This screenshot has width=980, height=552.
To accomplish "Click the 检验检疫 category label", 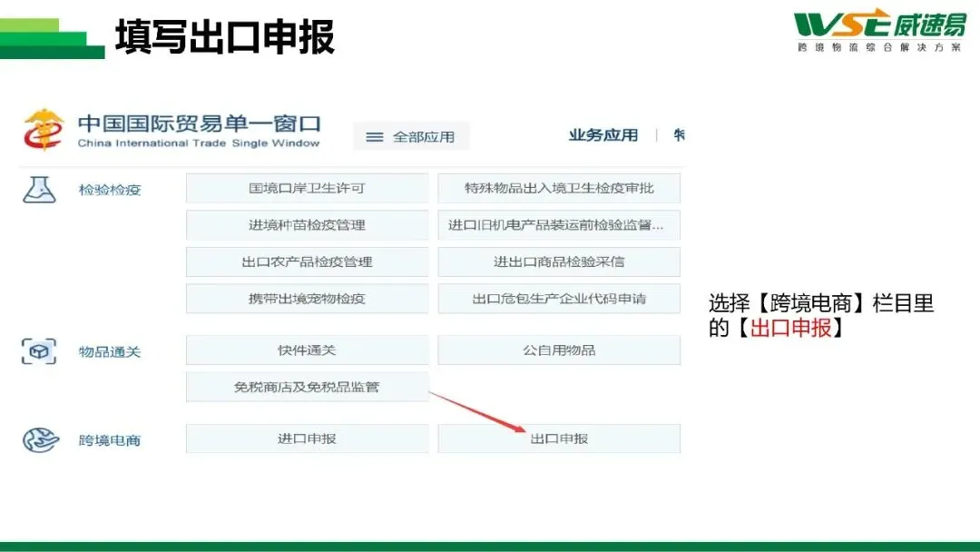I will (x=110, y=190).
